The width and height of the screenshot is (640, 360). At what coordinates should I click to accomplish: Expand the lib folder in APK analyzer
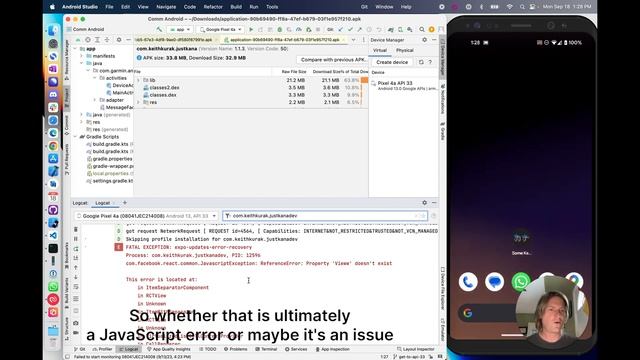tap(138, 80)
